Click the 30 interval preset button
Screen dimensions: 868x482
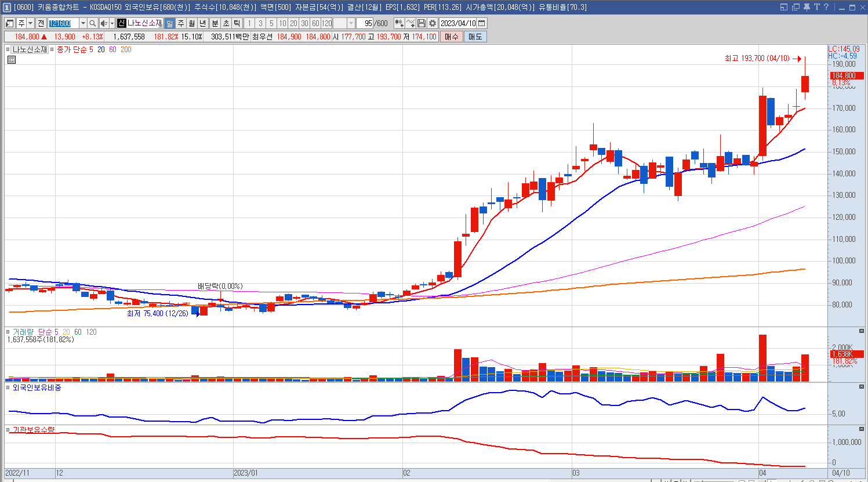304,23
